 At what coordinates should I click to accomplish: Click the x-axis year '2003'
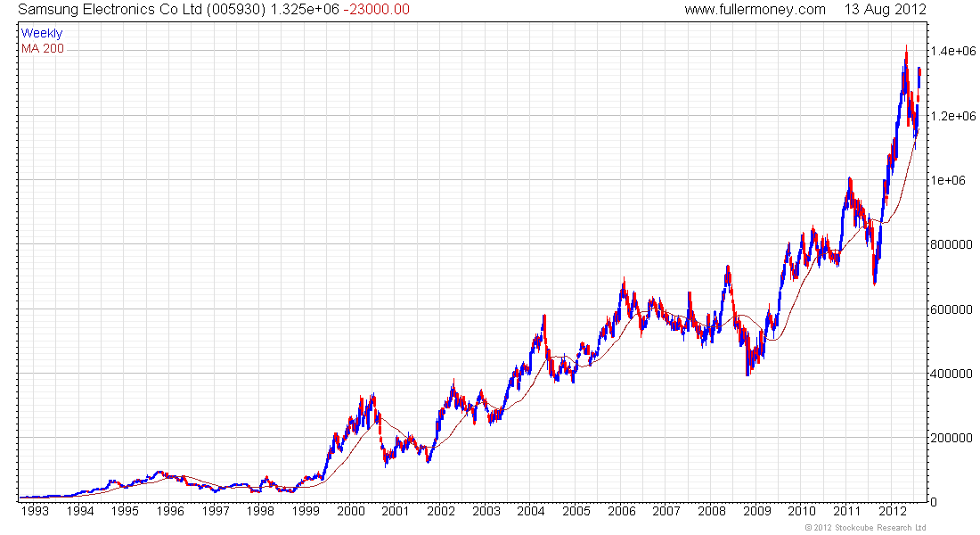click(x=486, y=511)
